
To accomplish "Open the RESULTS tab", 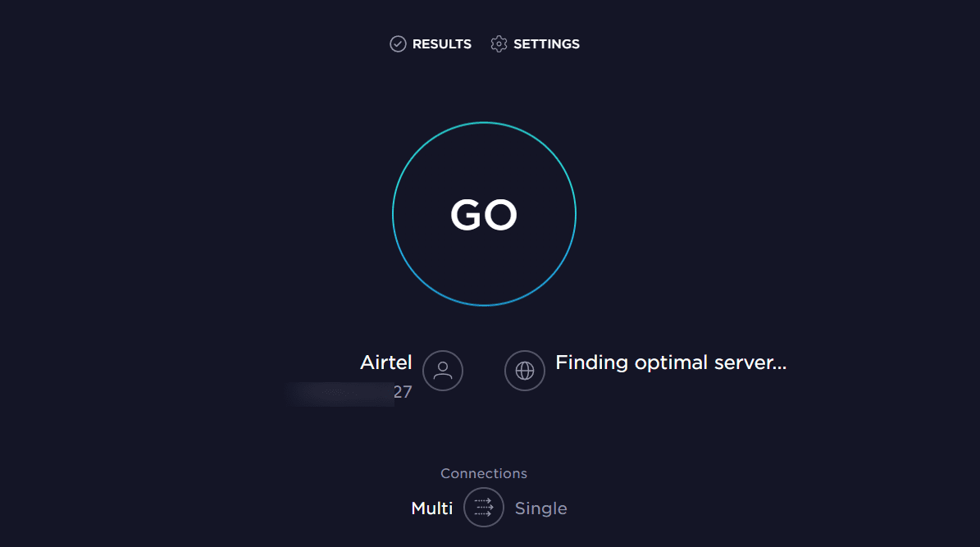I will point(431,43).
